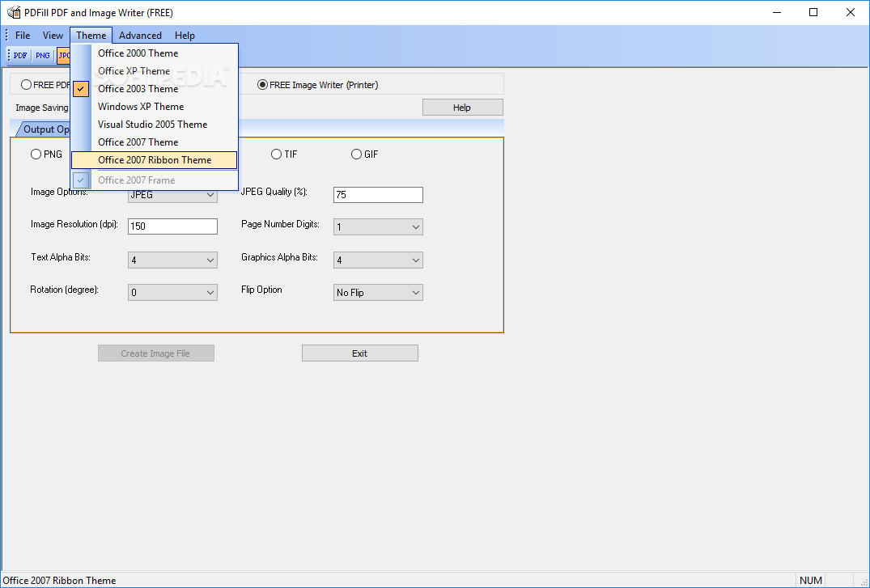Click the Image Resolution (dpi) input field
The height and width of the screenshot is (588, 870).
(172, 226)
